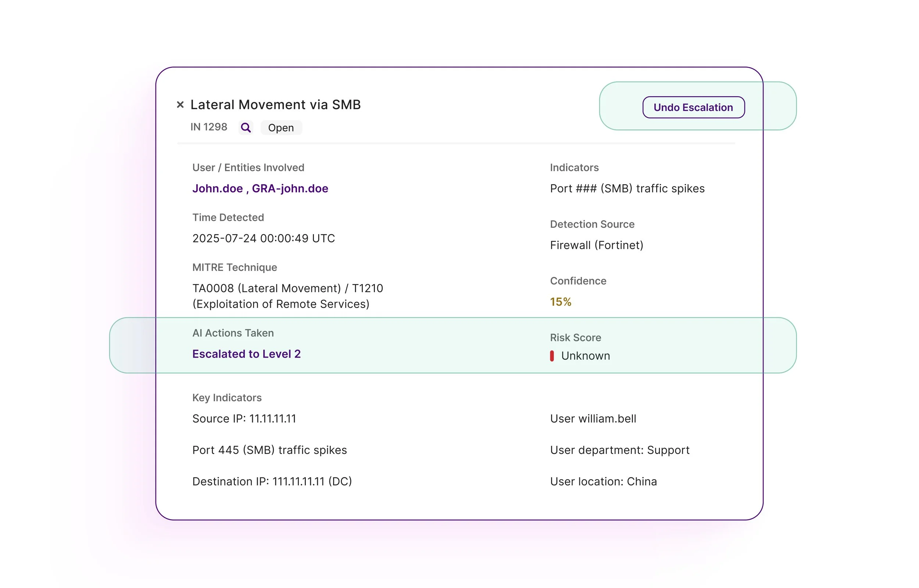
Task: Click the Firewall (Fortinet) detection source
Action: coord(596,245)
